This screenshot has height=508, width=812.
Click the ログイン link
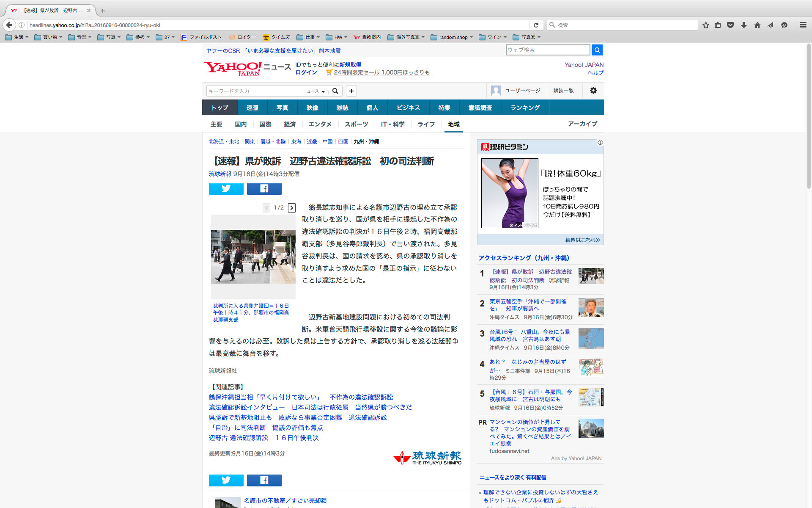306,72
